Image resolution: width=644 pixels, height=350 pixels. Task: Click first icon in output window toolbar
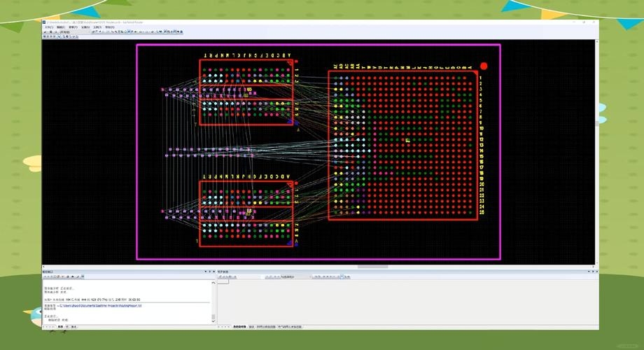coord(46,276)
